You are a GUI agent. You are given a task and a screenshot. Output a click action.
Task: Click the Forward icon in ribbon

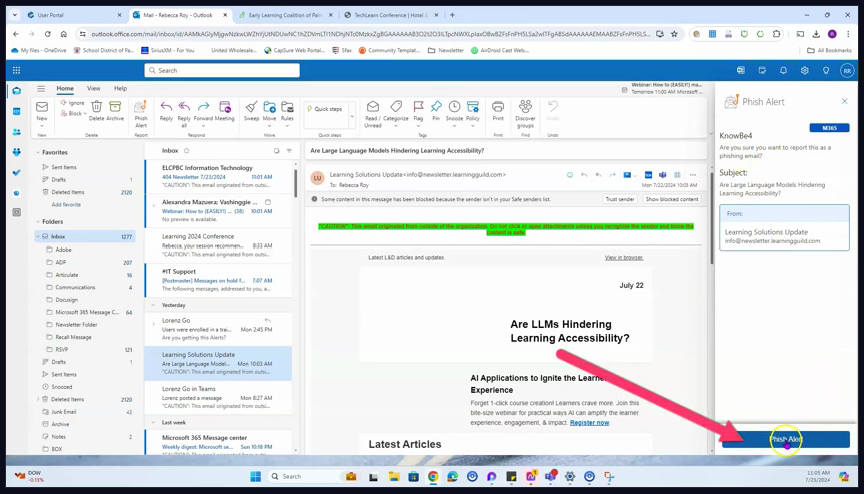point(203,106)
